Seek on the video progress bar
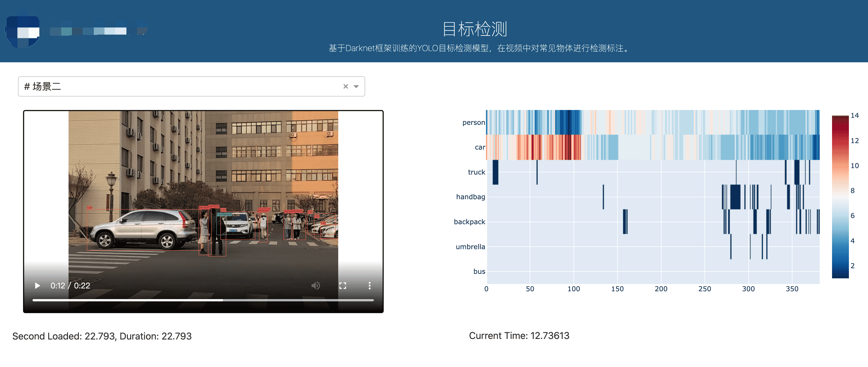 pyautogui.click(x=203, y=300)
